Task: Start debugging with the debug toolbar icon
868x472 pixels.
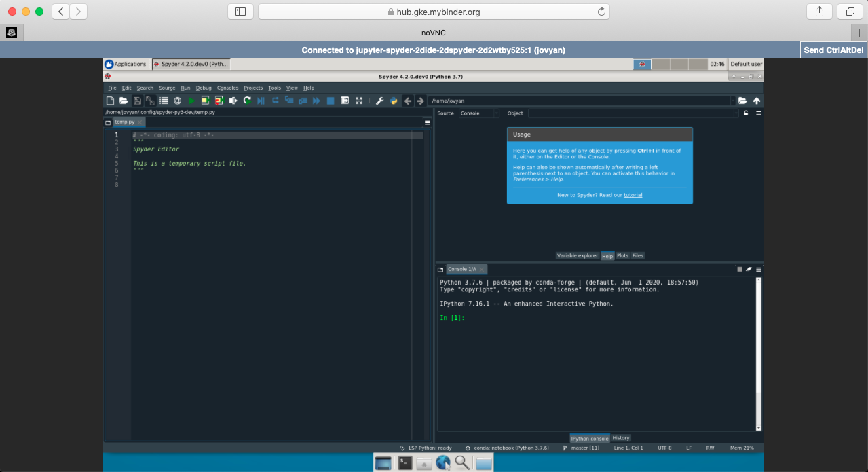Action: (x=261, y=101)
